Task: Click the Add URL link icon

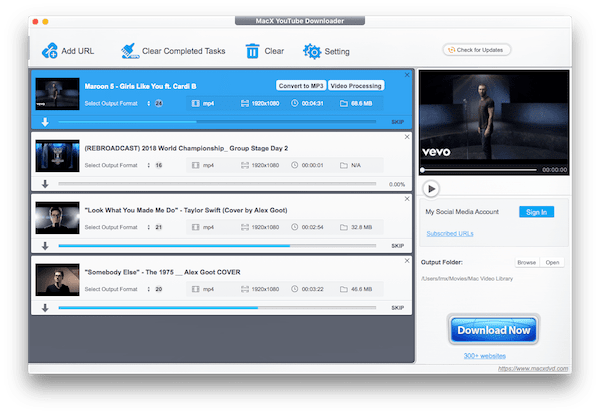Action: (x=50, y=51)
